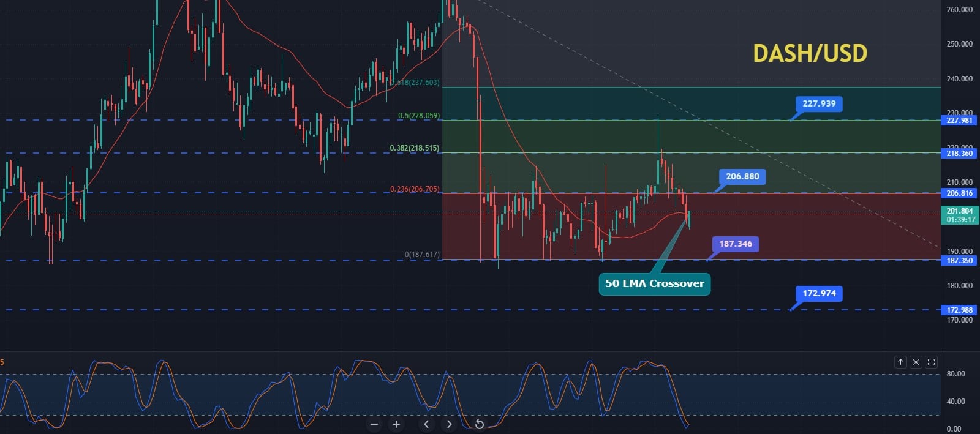The width and height of the screenshot is (980, 434).
Task: Maximize the stochastic indicator pane
Action: [931, 362]
